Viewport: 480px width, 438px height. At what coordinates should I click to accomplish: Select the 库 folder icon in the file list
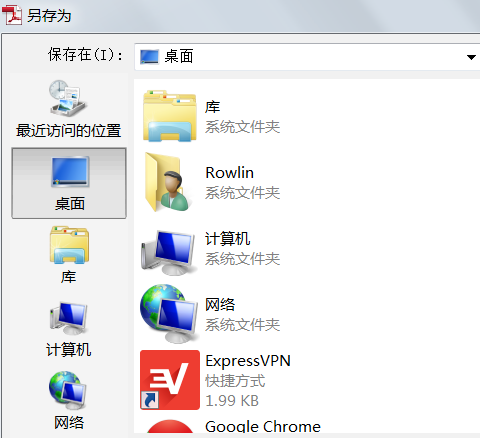pyautogui.click(x=170, y=116)
